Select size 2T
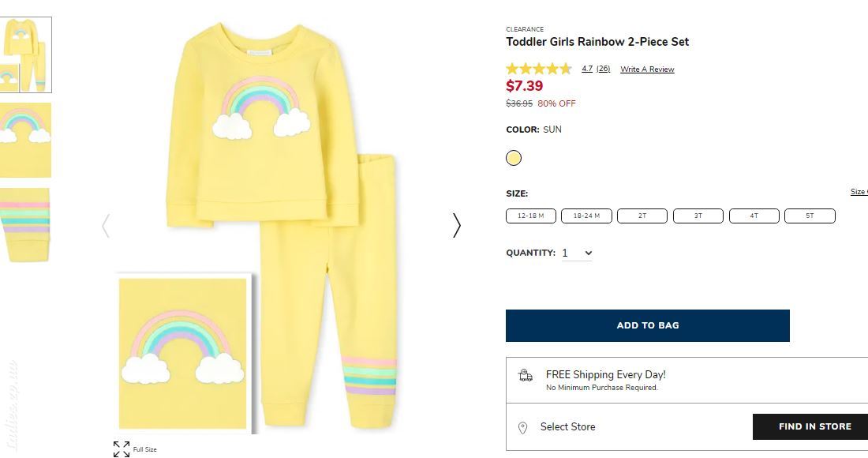The image size is (868, 458). coord(642,216)
